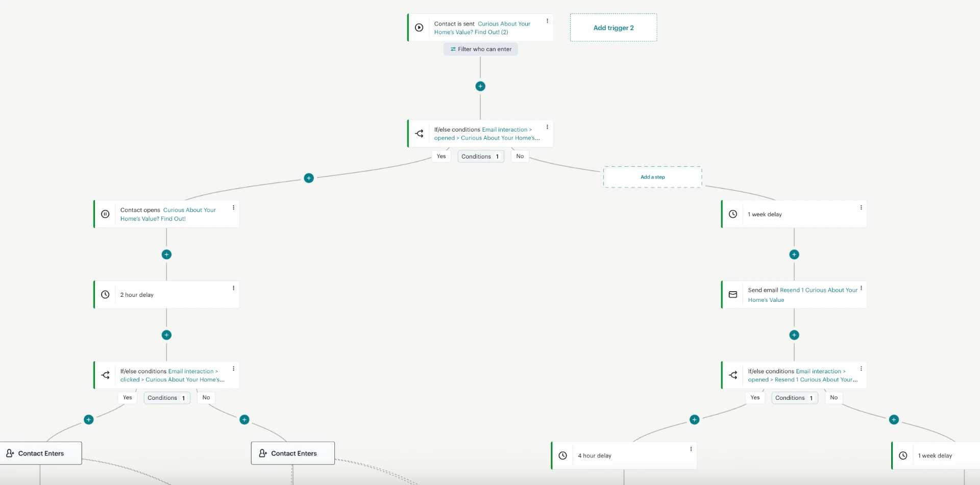The image size is (980, 485).
Task: Click the 4 hour delay text
Action: coord(595,456)
